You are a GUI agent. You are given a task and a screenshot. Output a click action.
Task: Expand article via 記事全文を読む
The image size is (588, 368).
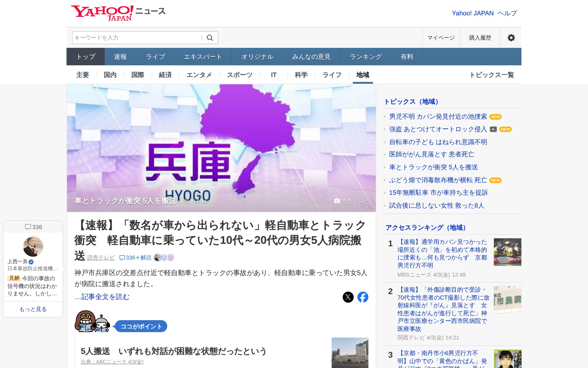pos(102,297)
